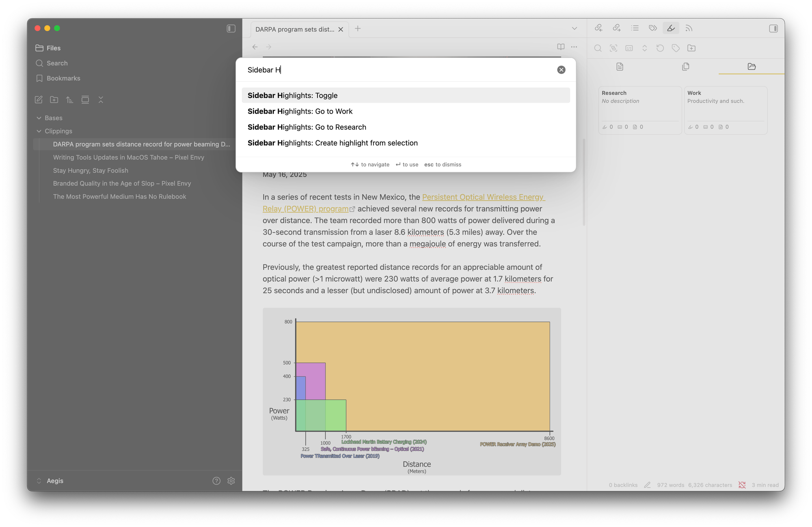Click the '972 words' status bar text
This screenshot has width=812, height=527.
670,485
